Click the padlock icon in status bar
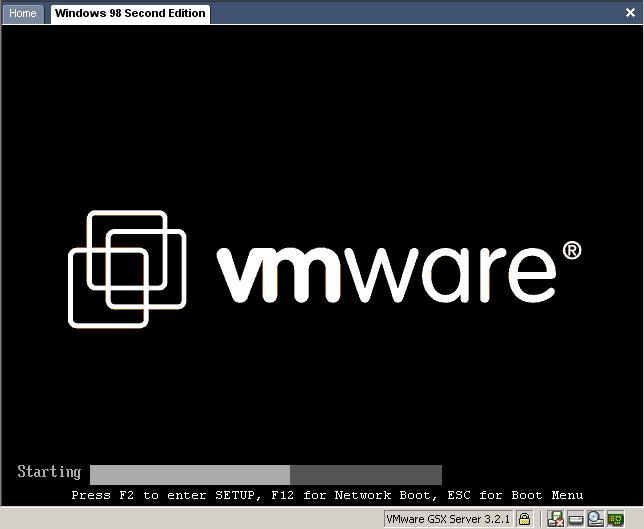 click(x=524, y=519)
